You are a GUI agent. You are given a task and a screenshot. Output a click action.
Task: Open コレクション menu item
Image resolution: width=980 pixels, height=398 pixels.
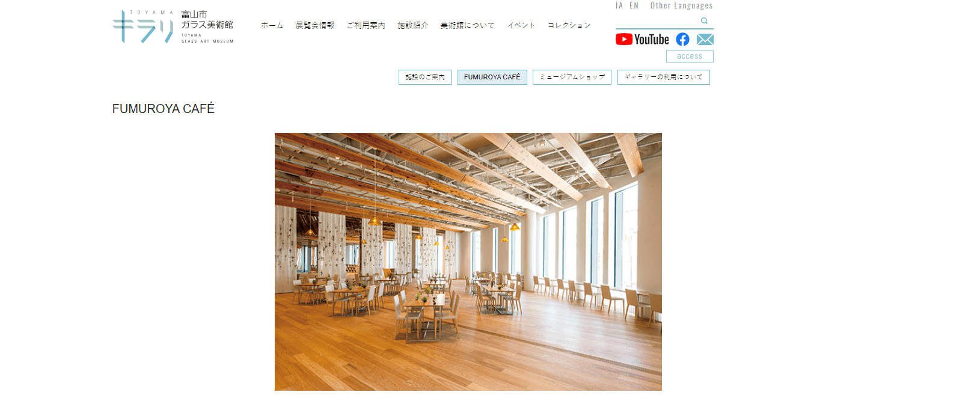coord(569,25)
